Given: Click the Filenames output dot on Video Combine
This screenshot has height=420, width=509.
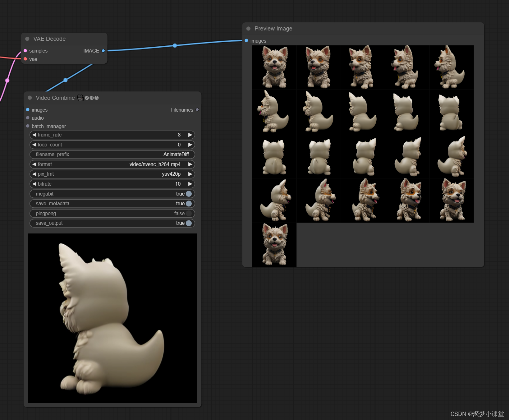Looking at the screenshot, I should tap(197, 110).
